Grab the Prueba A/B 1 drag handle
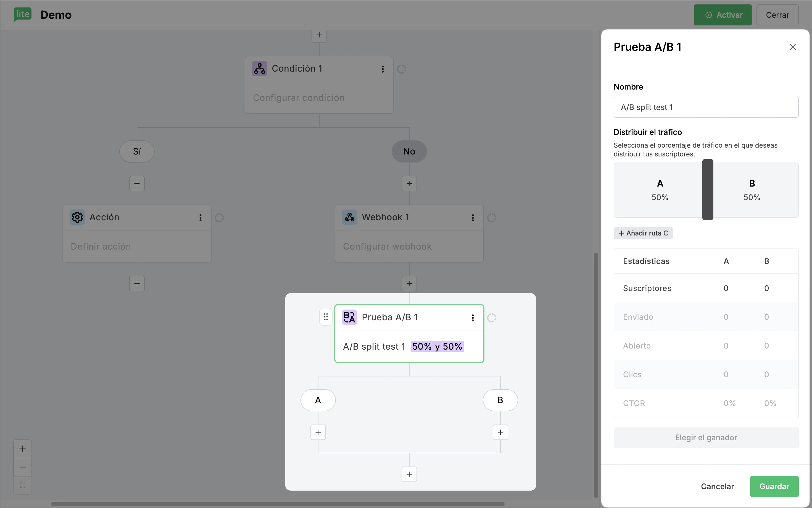812x508 pixels. (326, 317)
